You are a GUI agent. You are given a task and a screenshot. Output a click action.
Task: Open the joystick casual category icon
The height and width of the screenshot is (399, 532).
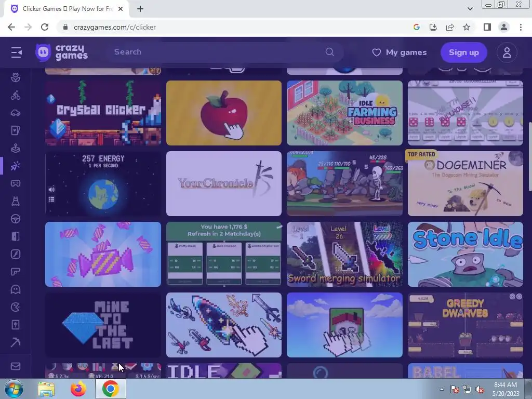tap(16, 148)
